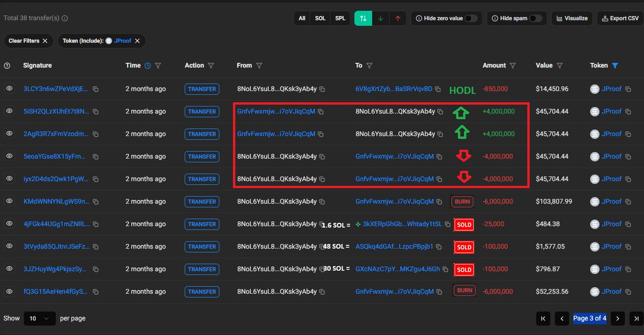644x335 pixels.
Task: Click the outgoing transfers red up arrow filter
Action: point(398,18)
